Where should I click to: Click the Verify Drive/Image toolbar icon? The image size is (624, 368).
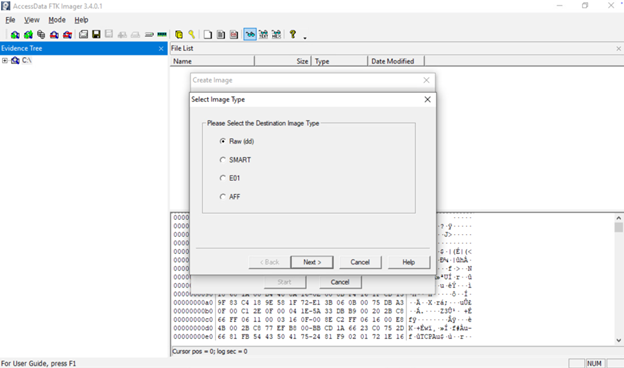(x=149, y=35)
